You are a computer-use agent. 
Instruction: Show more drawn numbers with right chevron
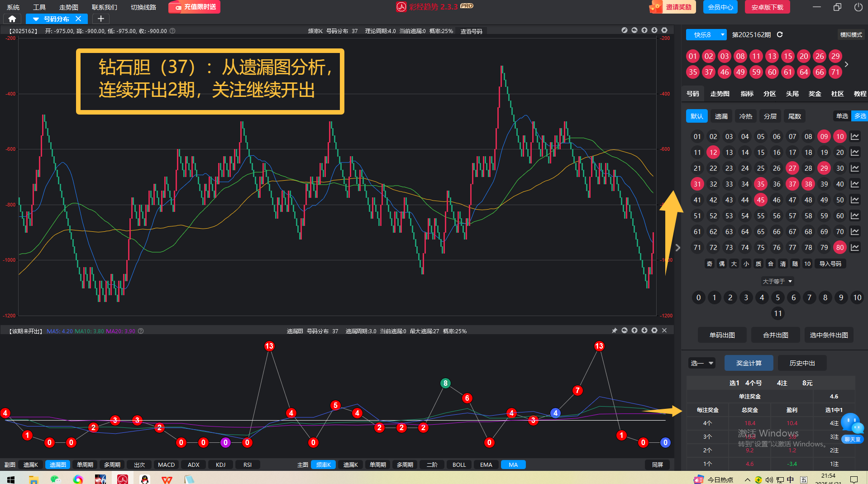pos(846,64)
